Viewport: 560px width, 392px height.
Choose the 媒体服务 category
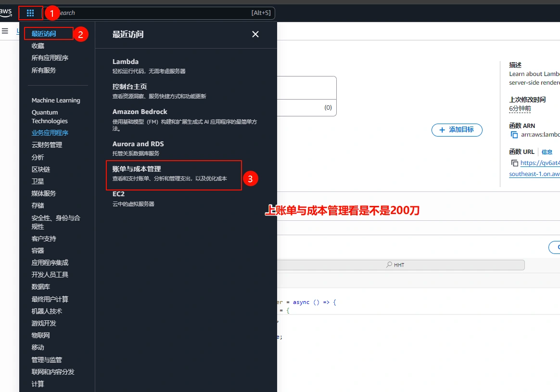[44, 193]
